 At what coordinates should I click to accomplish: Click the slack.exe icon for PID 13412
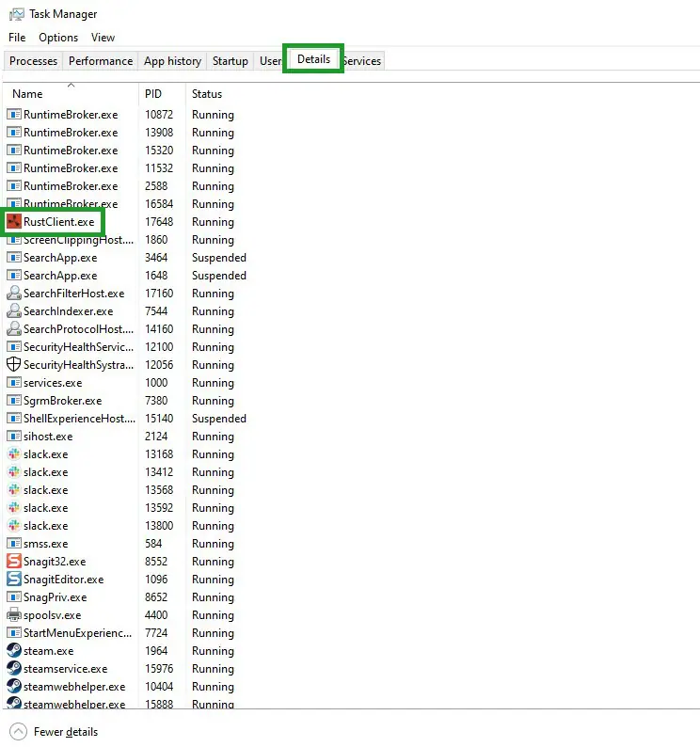tap(14, 471)
